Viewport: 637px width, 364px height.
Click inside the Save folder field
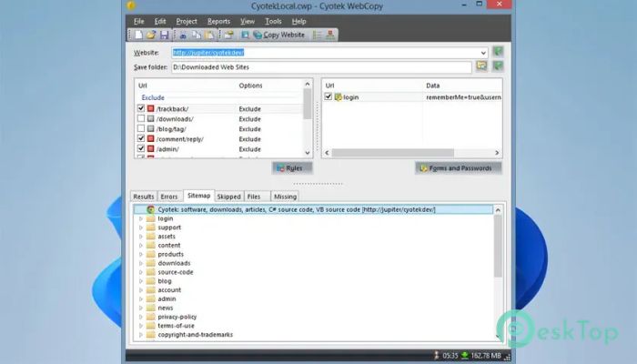tap(321, 67)
